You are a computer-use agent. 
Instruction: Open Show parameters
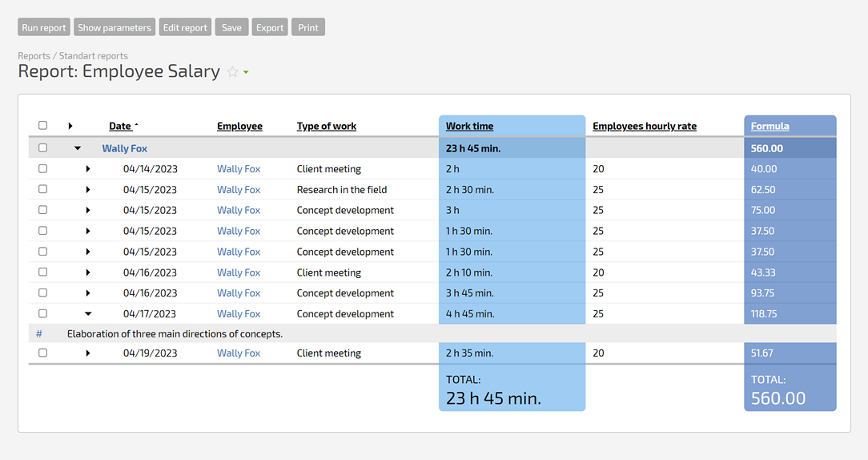click(x=115, y=27)
